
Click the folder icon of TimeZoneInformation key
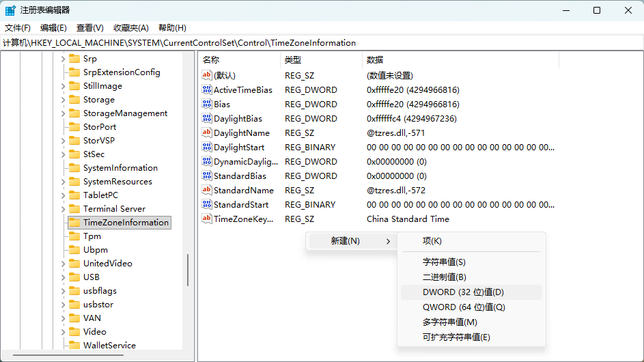[x=74, y=223]
